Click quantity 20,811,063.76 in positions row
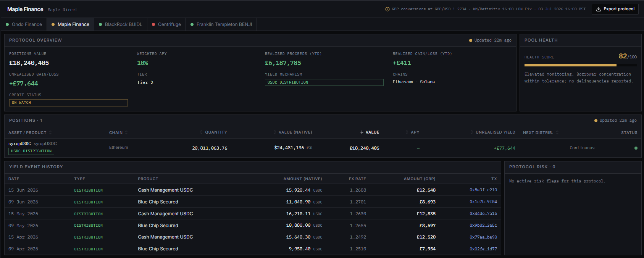Screen dimensions: 644x258 click(210, 148)
